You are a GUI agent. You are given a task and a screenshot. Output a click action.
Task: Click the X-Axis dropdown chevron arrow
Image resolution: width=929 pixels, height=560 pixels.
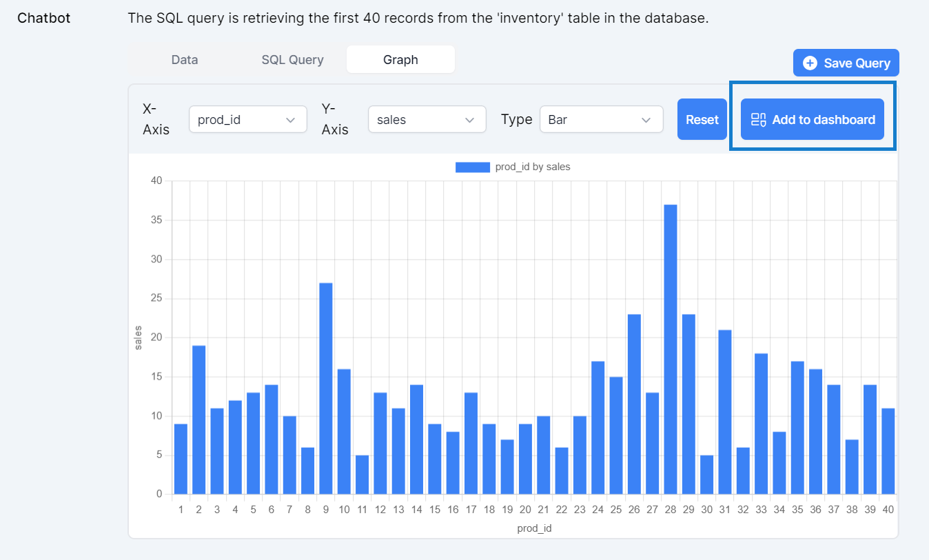coord(290,120)
